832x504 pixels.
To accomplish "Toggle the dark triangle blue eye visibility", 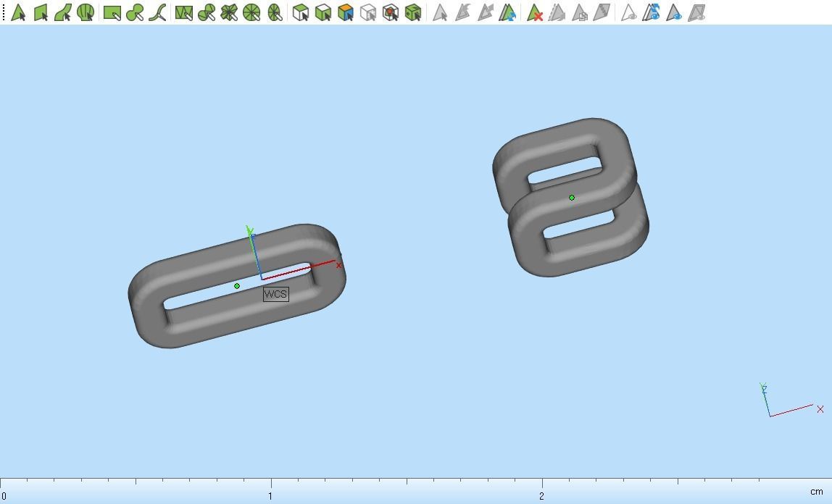I will (x=674, y=12).
